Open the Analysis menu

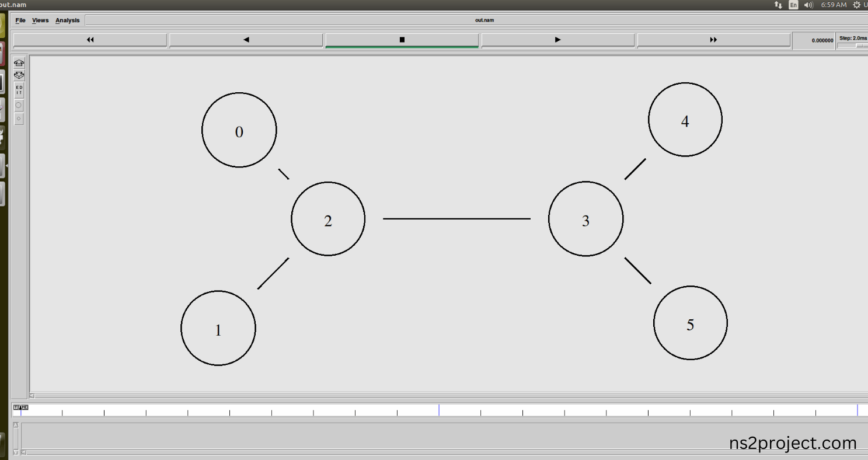coord(68,20)
